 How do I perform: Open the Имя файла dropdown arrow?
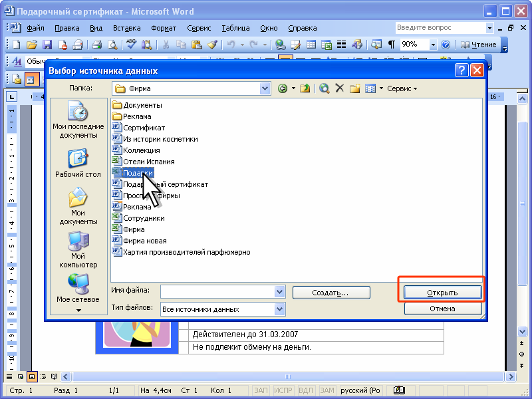279,291
